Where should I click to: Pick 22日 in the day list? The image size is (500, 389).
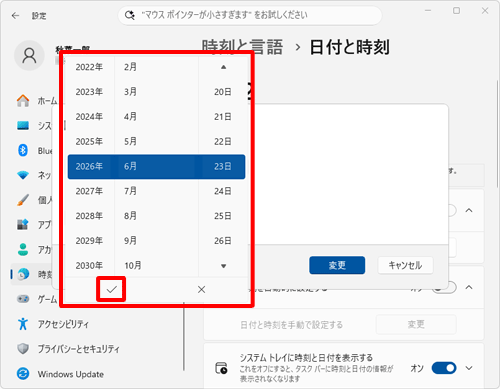223,142
